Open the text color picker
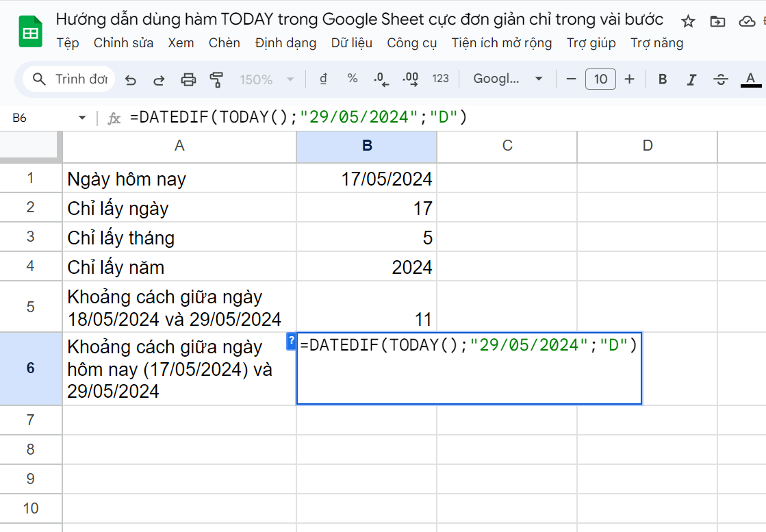766x532 pixels. pos(750,79)
